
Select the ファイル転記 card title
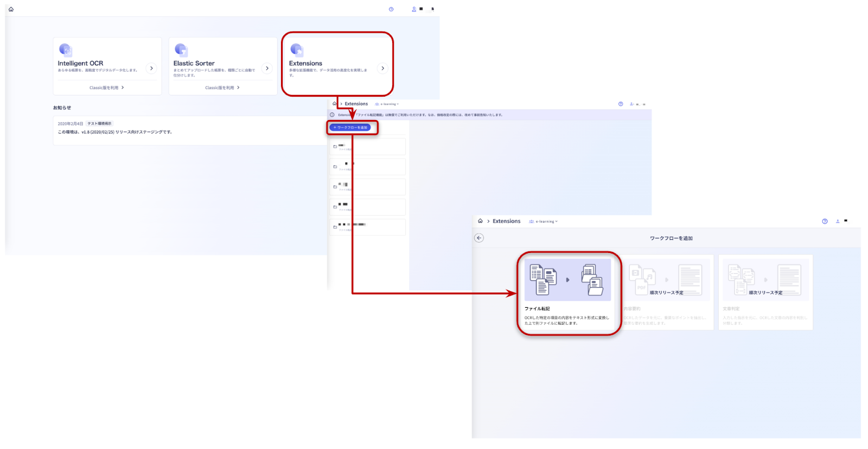tap(537, 309)
